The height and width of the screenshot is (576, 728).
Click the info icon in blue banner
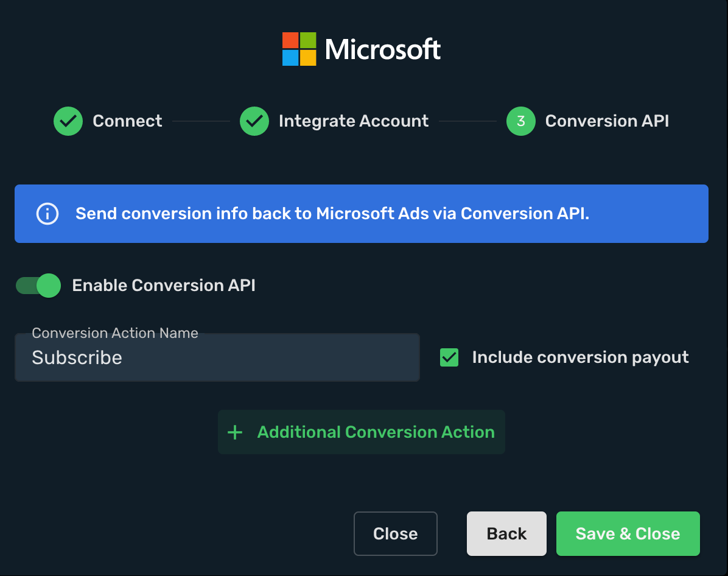[x=47, y=214]
